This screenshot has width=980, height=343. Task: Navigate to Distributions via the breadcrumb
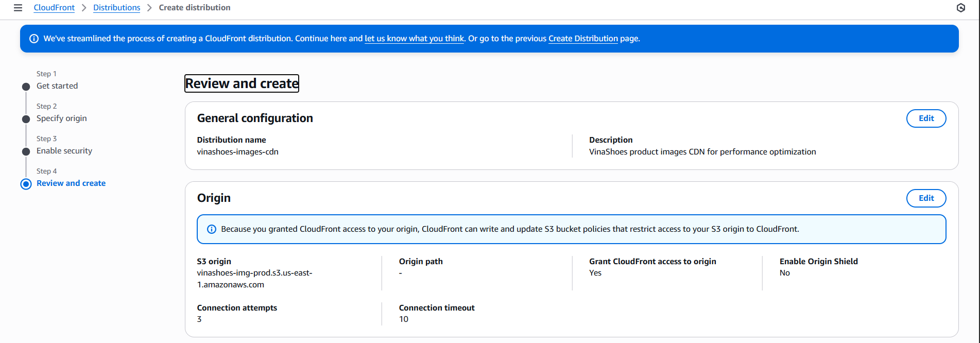coord(116,7)
